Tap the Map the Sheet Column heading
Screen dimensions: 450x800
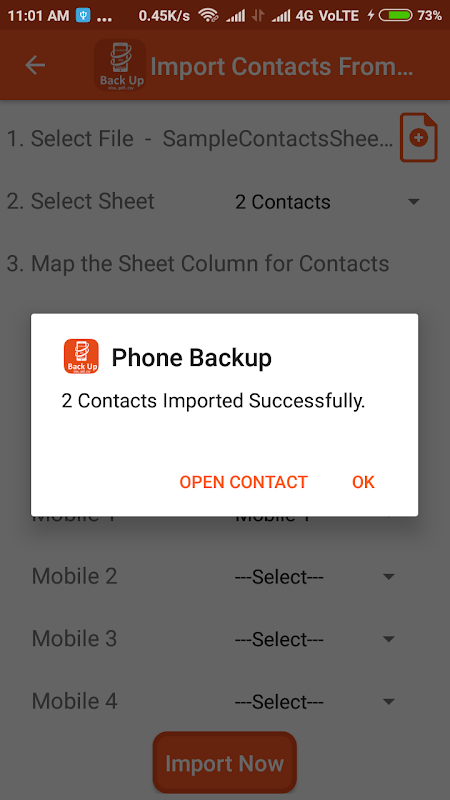[198, 264]
